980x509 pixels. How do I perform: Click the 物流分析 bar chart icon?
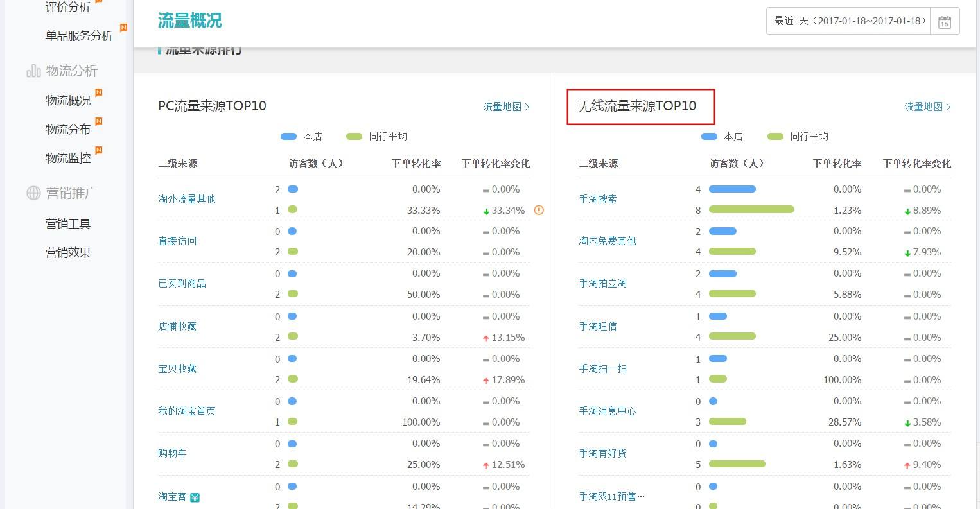(x=33, y=71)
